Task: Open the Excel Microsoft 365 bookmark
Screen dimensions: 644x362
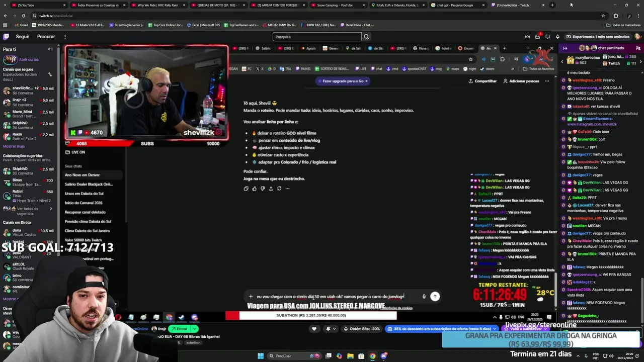Action: click(203, 25)
